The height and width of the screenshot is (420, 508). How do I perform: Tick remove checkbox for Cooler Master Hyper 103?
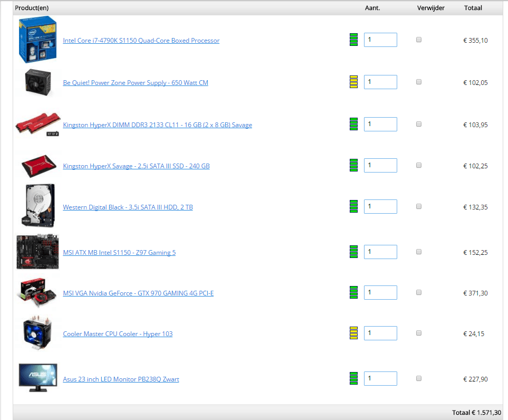418,333
